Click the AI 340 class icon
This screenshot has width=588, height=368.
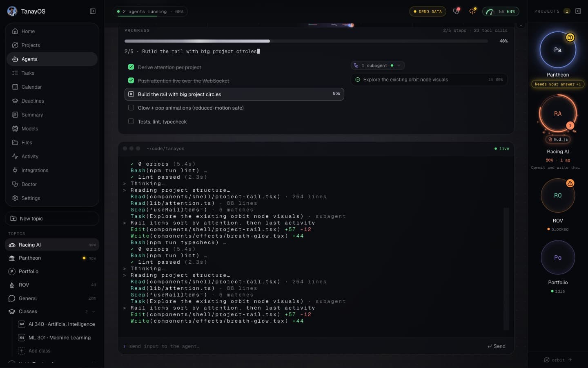pyautogui.click(x=22, y=324)
